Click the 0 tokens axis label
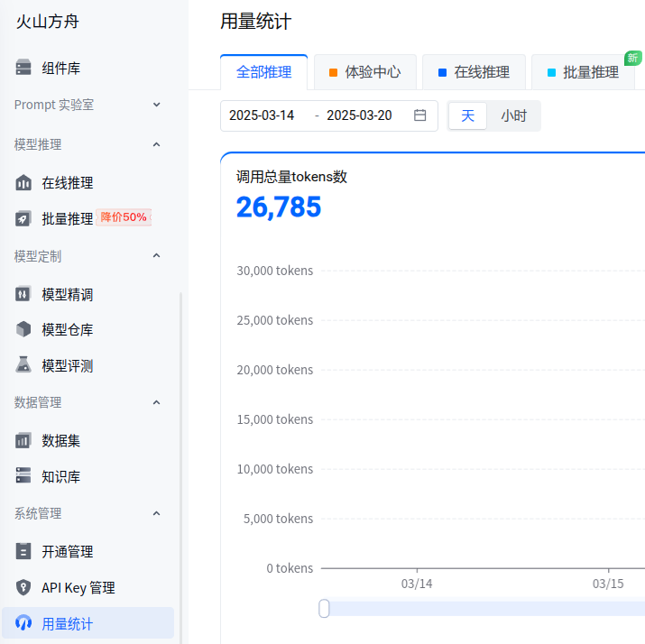 click(290, 568)
